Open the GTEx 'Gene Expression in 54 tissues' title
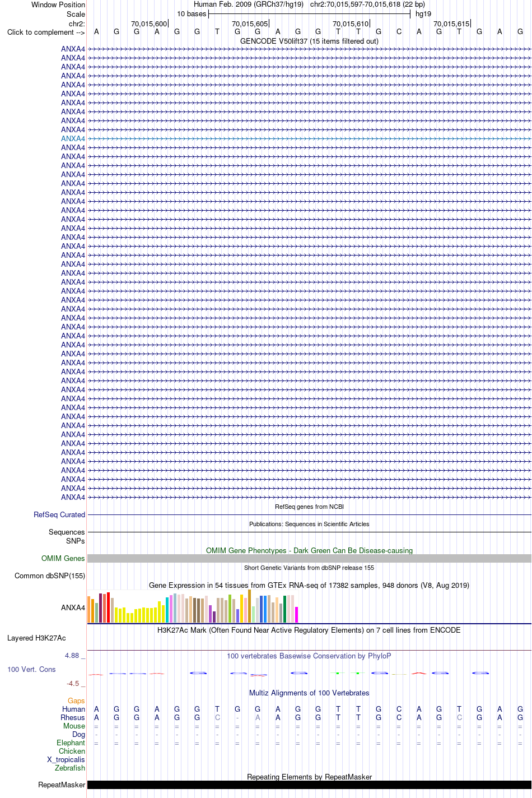This screenshot has width=532, height=798. 309,585
